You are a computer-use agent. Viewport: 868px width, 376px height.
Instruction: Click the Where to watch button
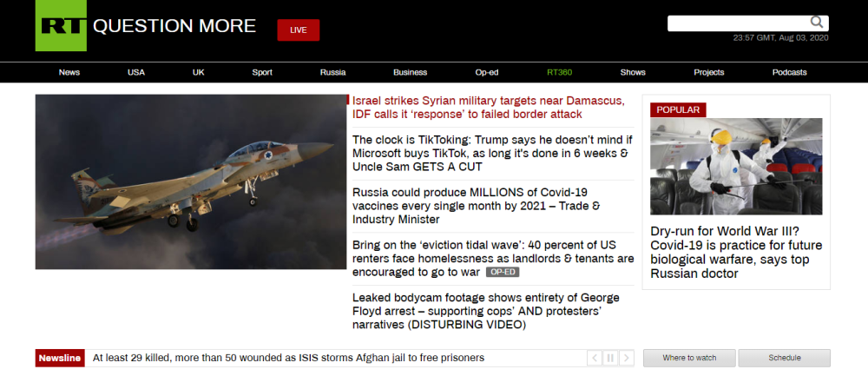click(x=689, y=359)
